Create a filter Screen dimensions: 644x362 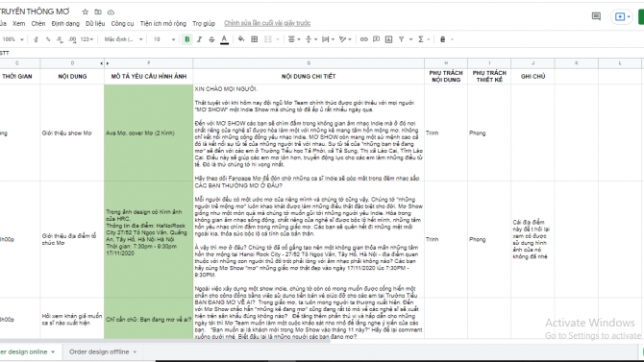[401, 39]
